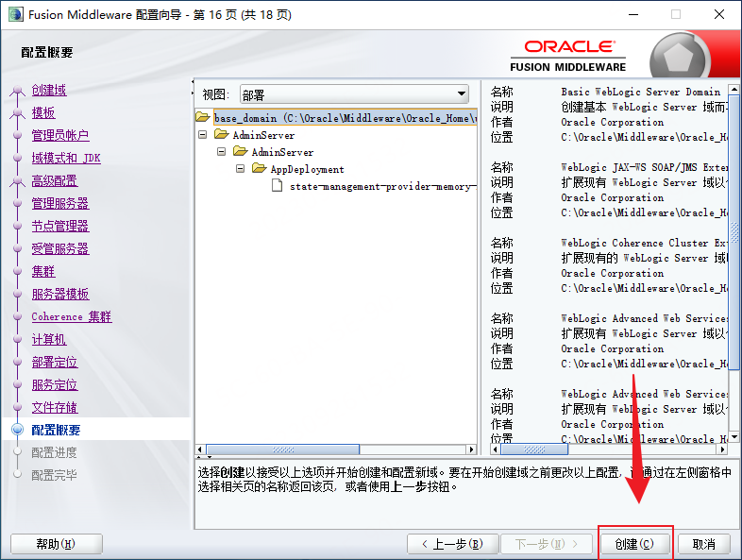This screenshot has height=560, width=742.
Task: Go to the 部署定位 step
Action: pyautogui.click(x=55, y=362)
